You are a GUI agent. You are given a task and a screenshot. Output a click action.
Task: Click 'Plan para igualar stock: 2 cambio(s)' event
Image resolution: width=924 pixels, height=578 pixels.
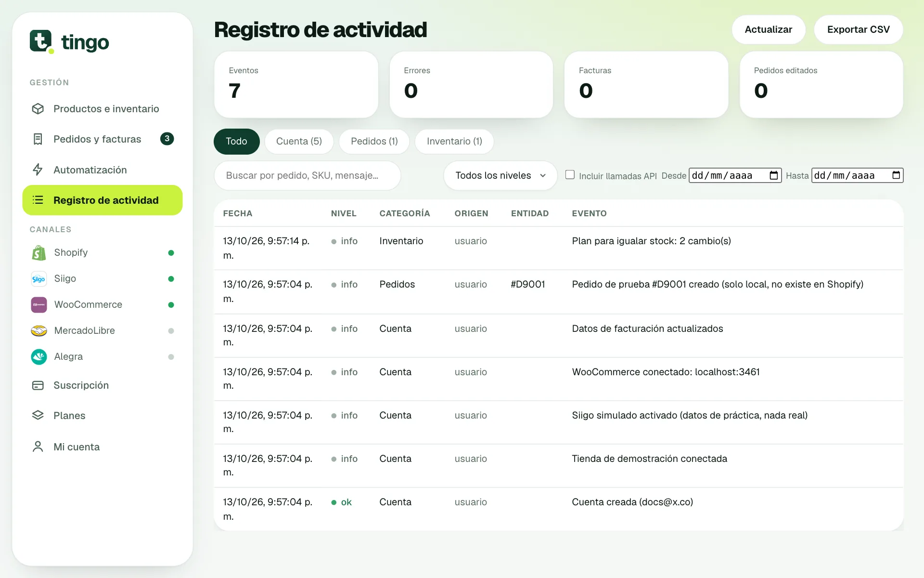[x=651, y=241]
